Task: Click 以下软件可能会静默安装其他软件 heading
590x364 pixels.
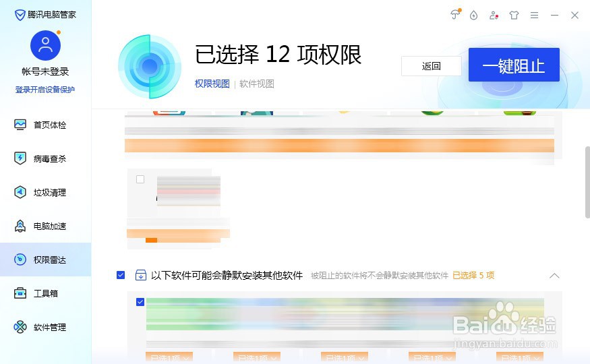Action: (227, 275)
